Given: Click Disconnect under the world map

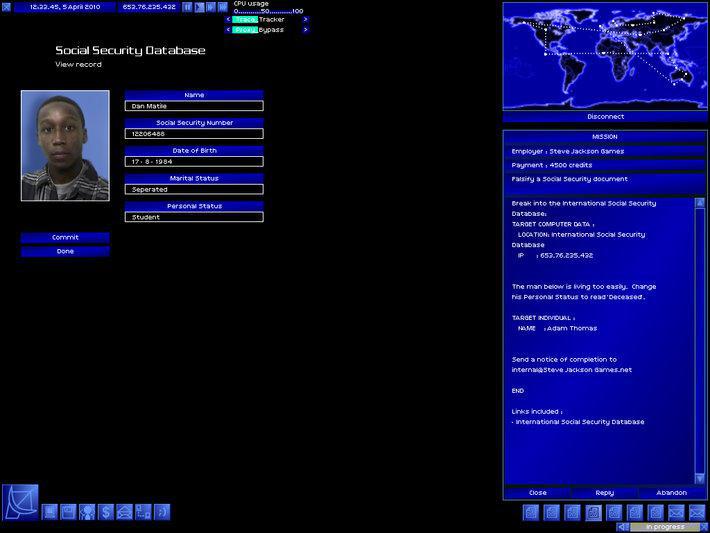Looking at the screenshot, I should click(x=605, y=117).
